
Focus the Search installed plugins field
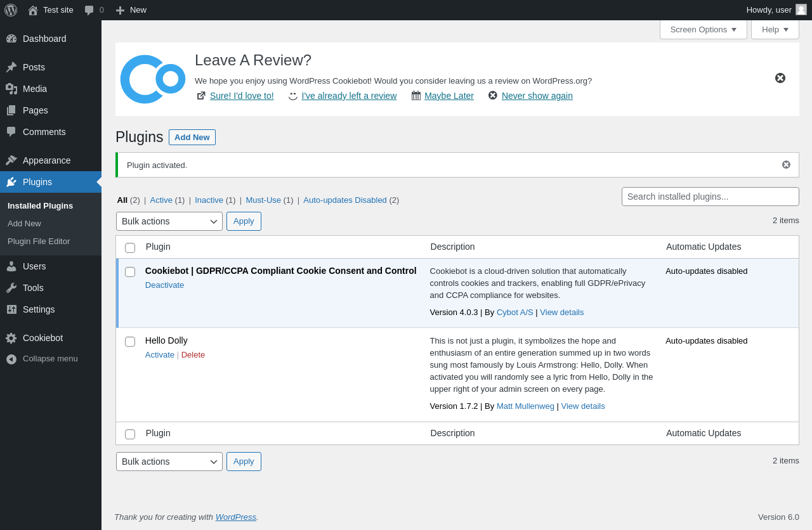(x=710, y=197)
